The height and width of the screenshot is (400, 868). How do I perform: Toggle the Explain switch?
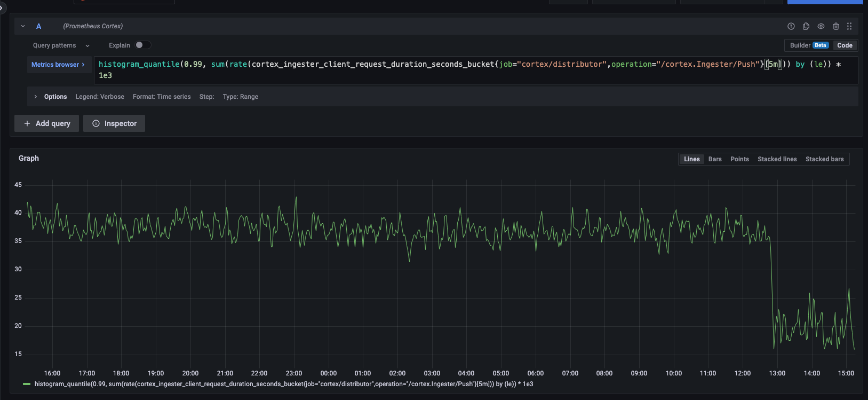[x=143, y=45]
